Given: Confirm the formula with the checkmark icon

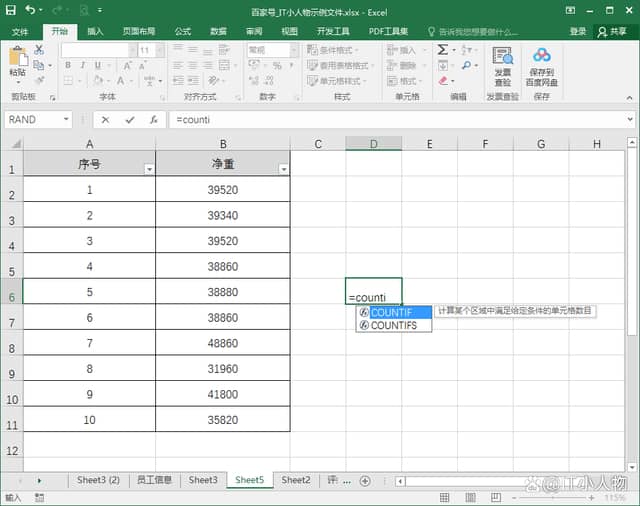Looking at the screenshot, I should pos(129,119).
